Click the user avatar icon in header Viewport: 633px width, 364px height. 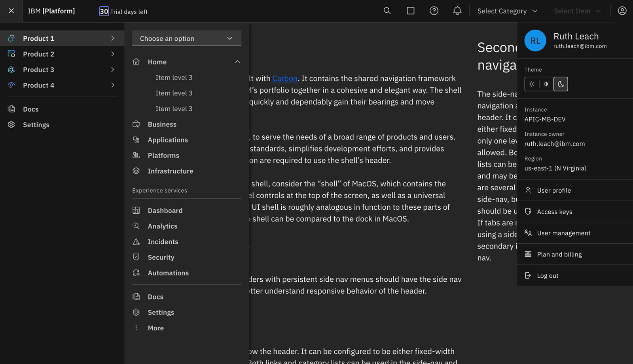tap(622, 11)
